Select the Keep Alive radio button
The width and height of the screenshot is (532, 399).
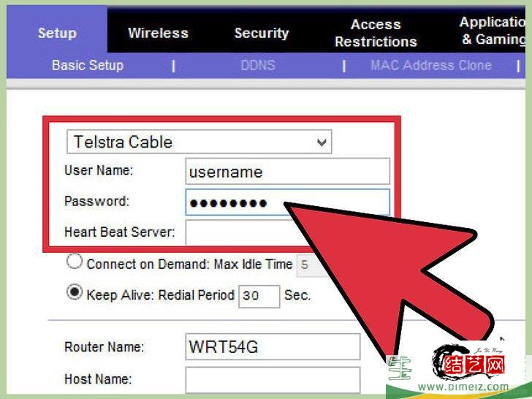pyautogui.click(x=75, y=292)
